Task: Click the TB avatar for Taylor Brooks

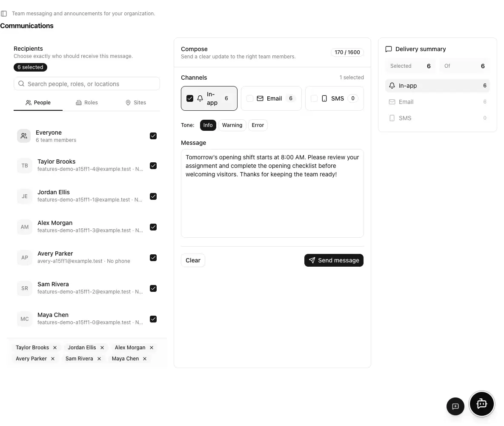Action: tap(25, 166)
